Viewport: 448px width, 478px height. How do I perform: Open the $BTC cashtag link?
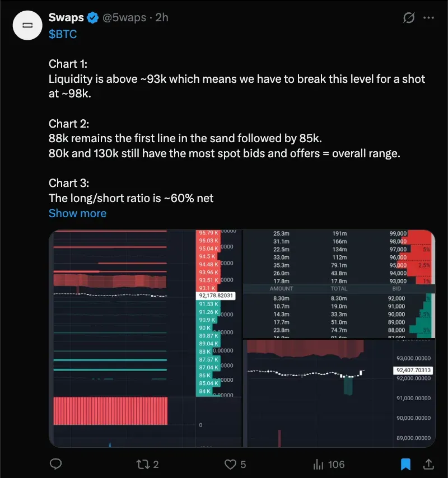pos(63,34)
